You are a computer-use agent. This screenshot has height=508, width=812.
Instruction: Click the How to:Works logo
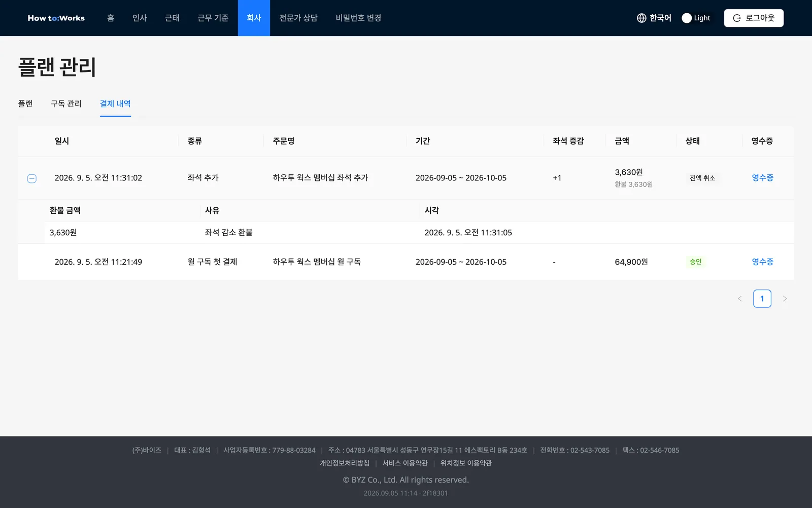pyautogui.click(x=56, y=18)
